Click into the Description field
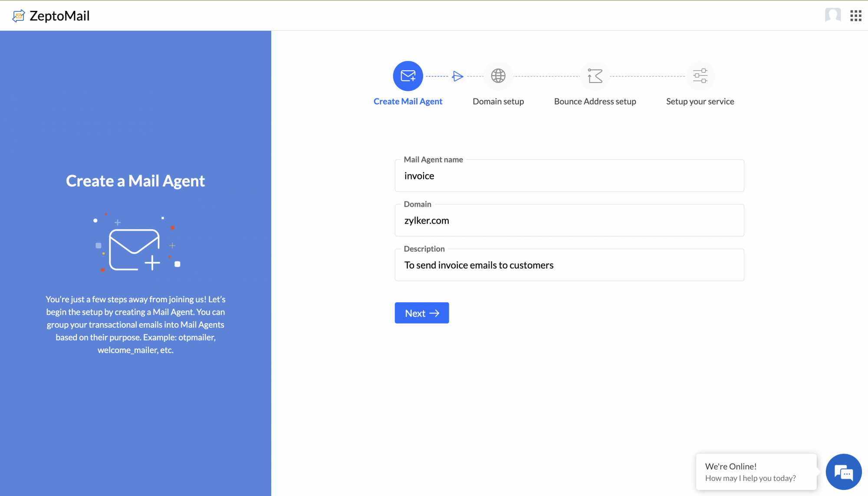The width and height of the screenshot is (868, 496). (x=569, y=265)
